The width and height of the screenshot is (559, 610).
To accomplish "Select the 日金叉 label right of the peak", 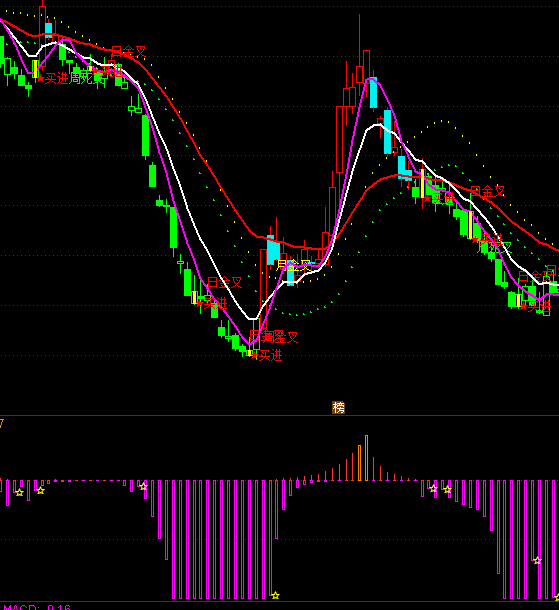I will [487, 191].
